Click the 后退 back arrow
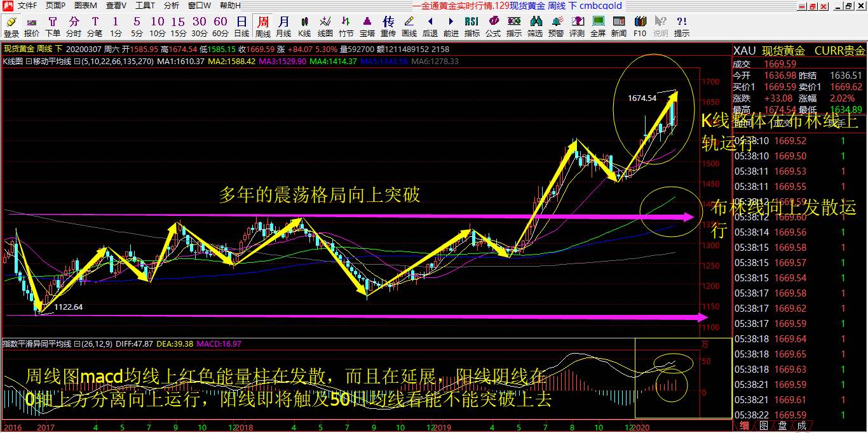The image size is (868, 433). tap(430, 27)
